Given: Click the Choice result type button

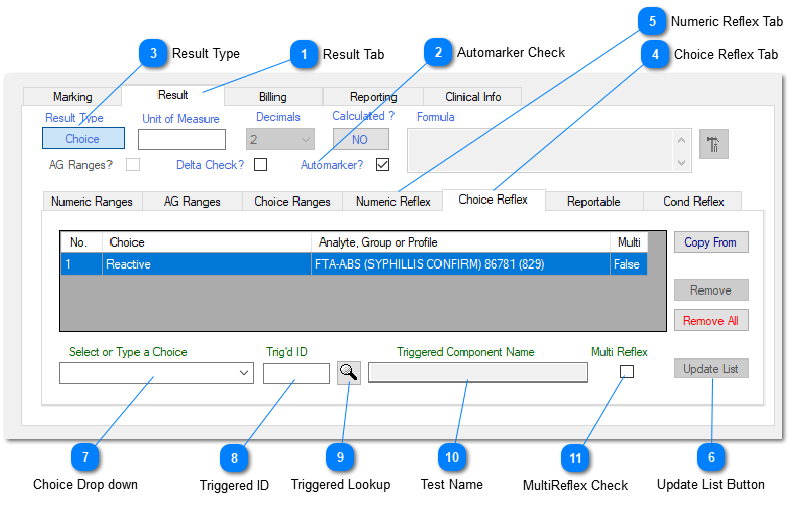Looking at the screenshot, I should point(83,139).
